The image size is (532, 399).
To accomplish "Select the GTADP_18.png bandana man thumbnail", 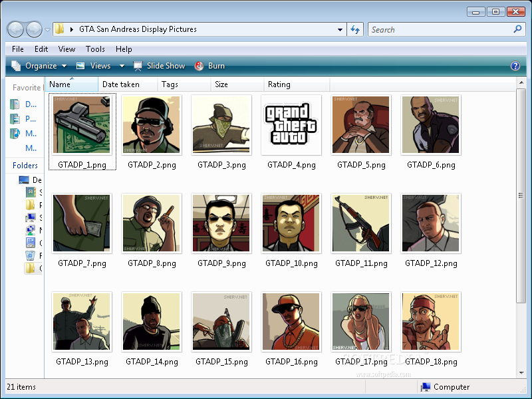I will coord(431,322).
